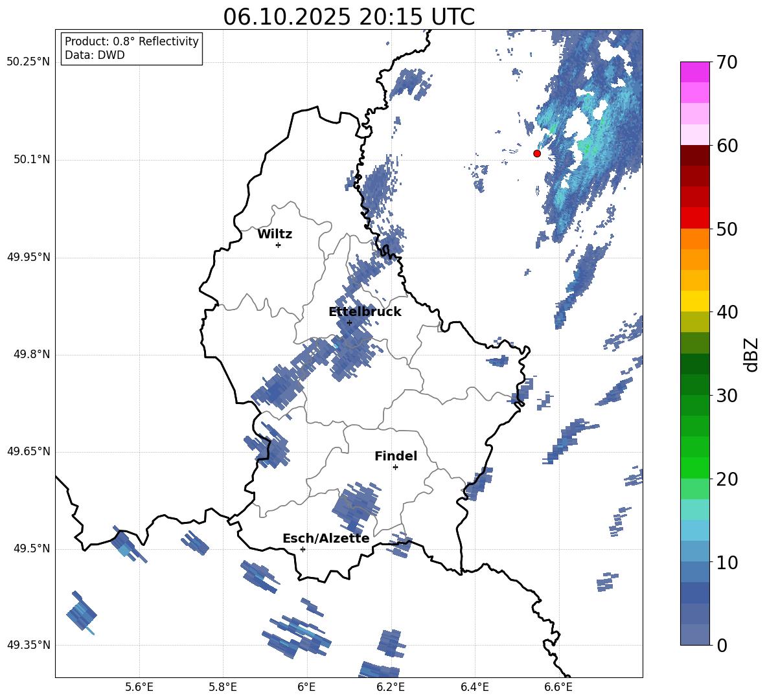This screenshot has width=767, height=700.
Task: Click the title 06.10.2025 20:15 UTC
Action: click(x=349, y=17)
